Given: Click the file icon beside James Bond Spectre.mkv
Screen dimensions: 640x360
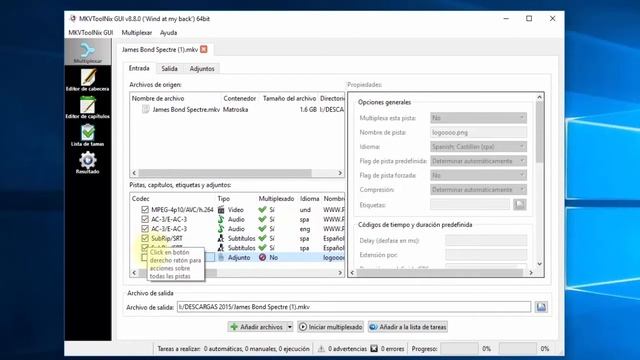Looking at the screenshot, I should pyautogui.click(x=145, y=109).
